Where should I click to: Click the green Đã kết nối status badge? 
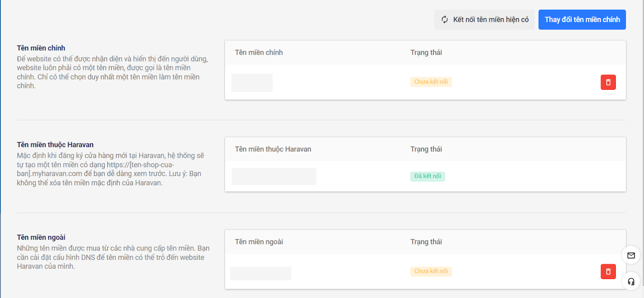(x=427, y=176)
